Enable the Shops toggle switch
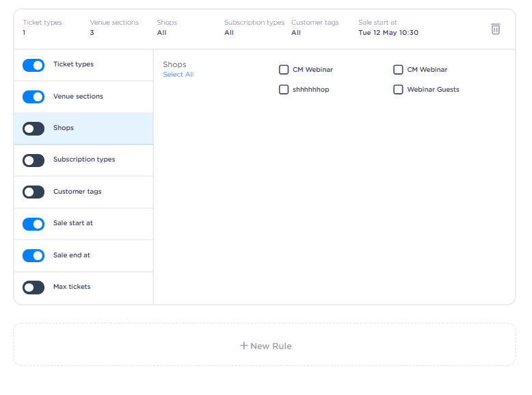 click(x=34, y=129)
